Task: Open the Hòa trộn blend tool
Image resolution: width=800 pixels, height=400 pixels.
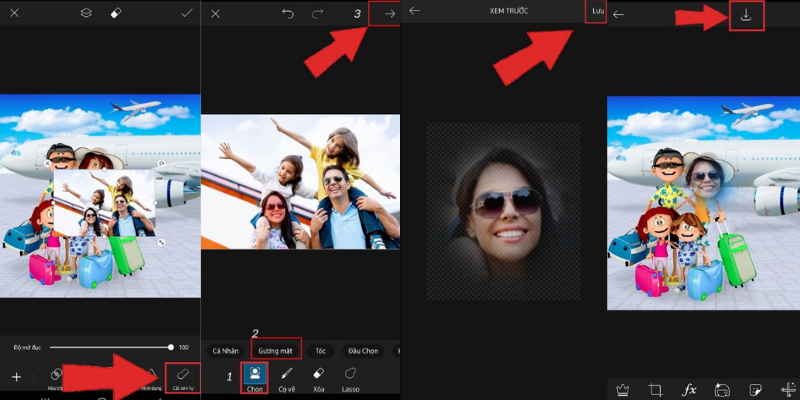Action: (55, 379)
